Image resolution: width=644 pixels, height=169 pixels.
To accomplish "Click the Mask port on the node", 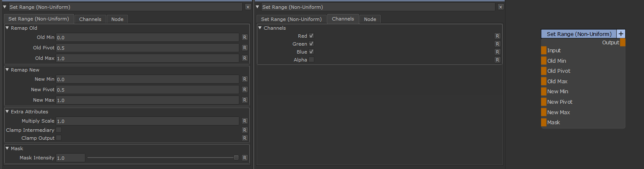I will pyautogui.click(x=544, y=123).
